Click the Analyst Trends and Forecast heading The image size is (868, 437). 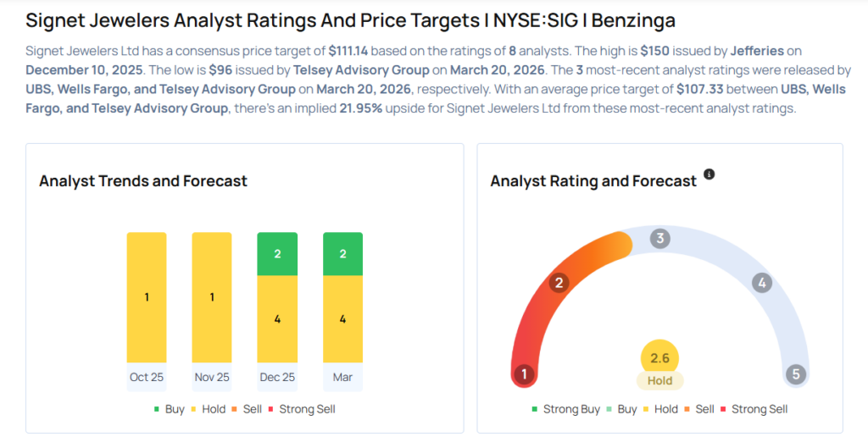143,181
